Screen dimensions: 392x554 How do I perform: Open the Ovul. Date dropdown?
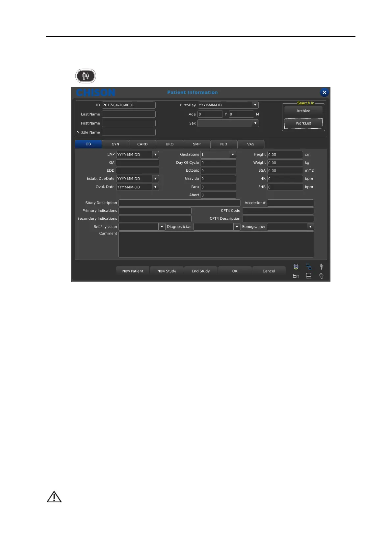coord(155,187)
